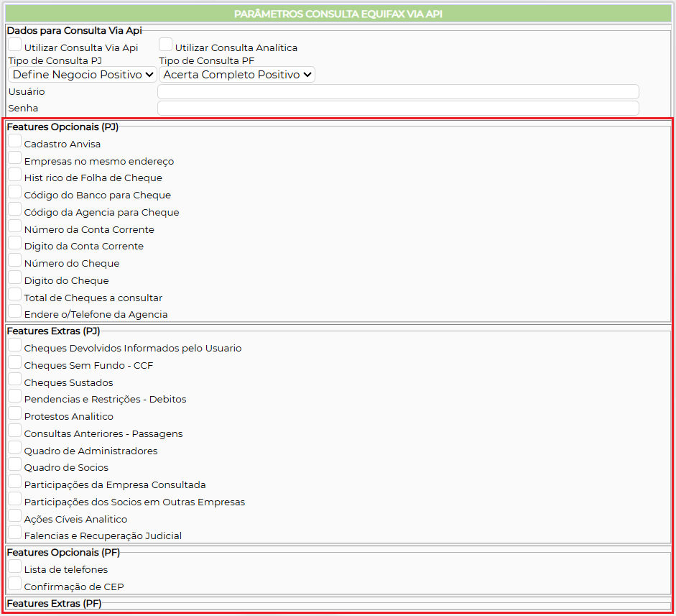Check Cadastro Anvisa option
The image size is (676, 616).
tap(14, 141)
